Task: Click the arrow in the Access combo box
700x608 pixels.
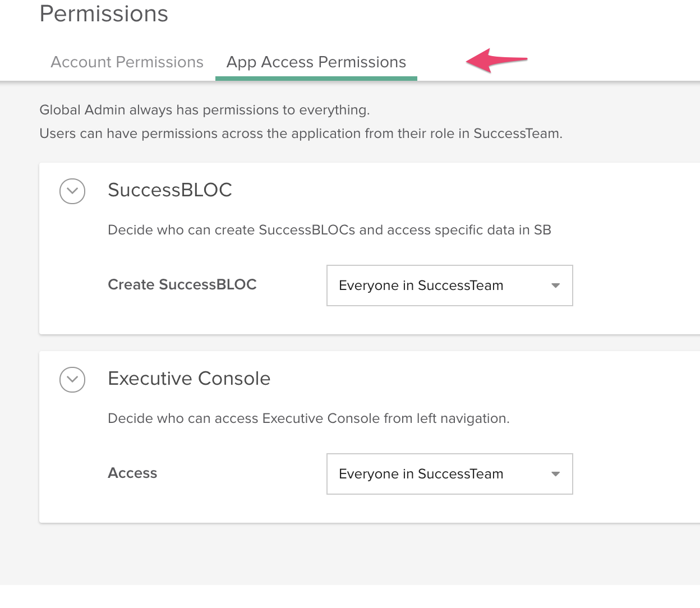Action: coord(556,474)
